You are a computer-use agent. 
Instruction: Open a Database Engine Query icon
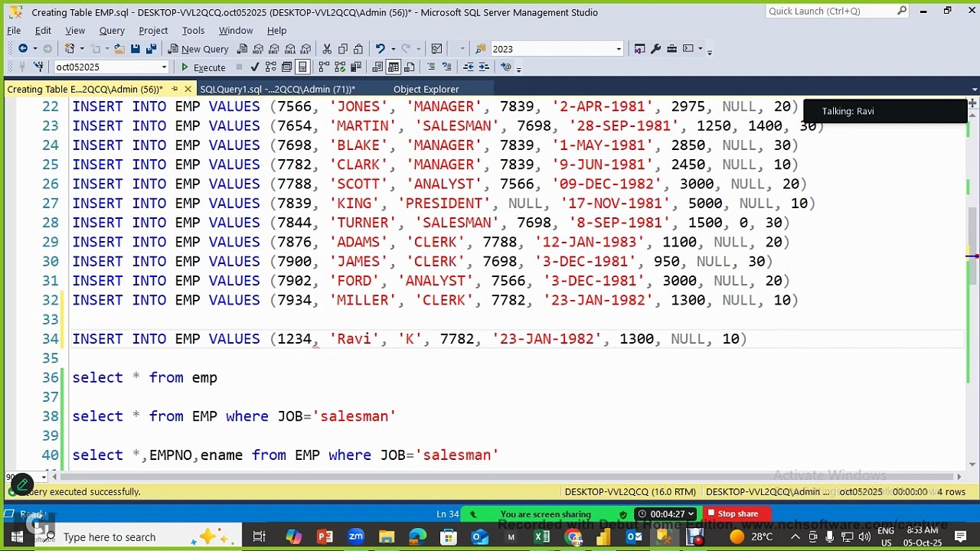(x=242, y=49)
